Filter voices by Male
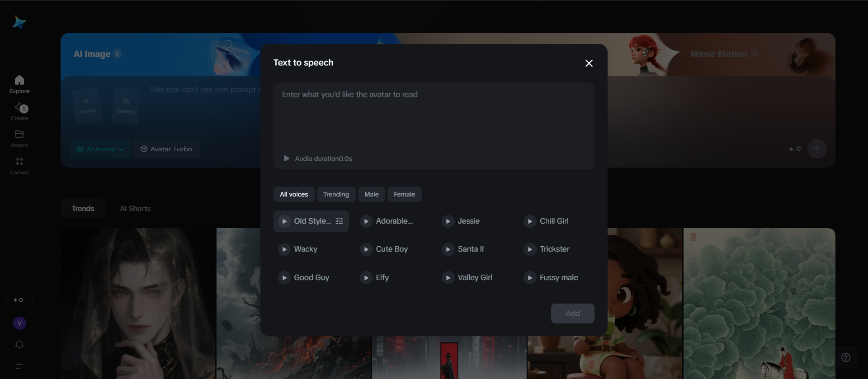Image resolution: width=868 pixels, height=379 pixels. pyautogui.click(x=372, y=194)
